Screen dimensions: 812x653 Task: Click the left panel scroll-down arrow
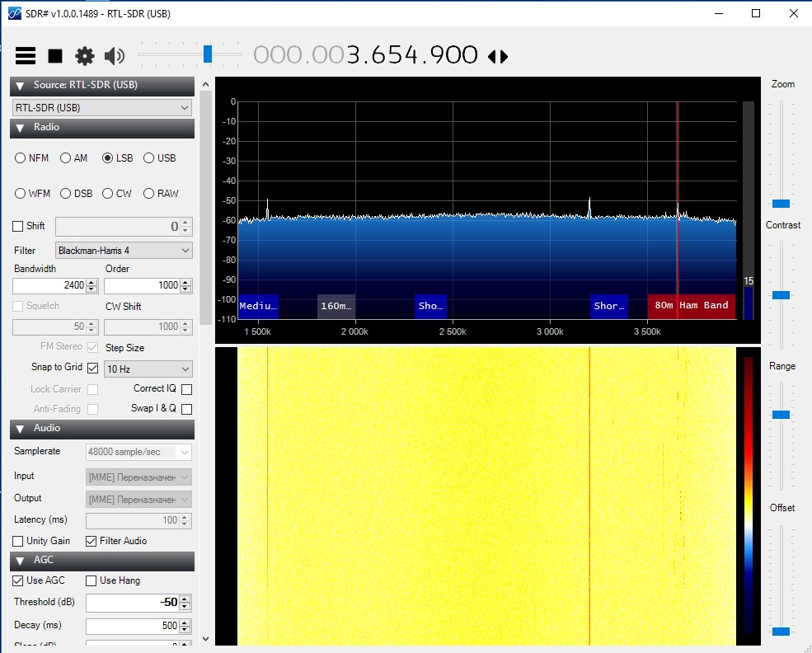pyautogui.click(x=205, y=638)
